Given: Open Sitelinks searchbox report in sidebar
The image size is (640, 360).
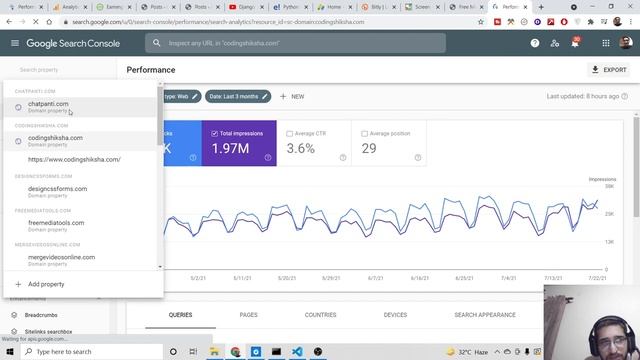Looking at the screenshot, I should point(48,332).
